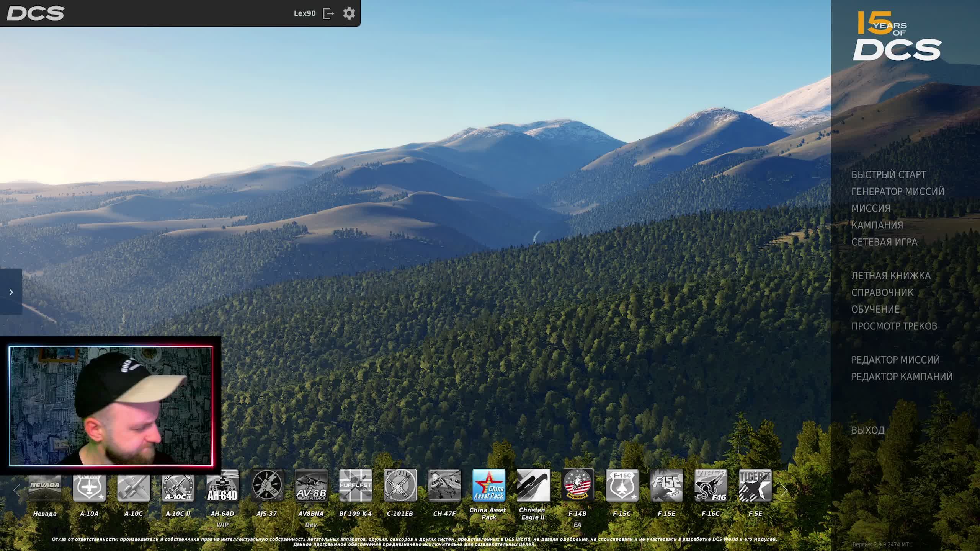Select the F-16C Viper module icon
980x551 pixels.
710,485
